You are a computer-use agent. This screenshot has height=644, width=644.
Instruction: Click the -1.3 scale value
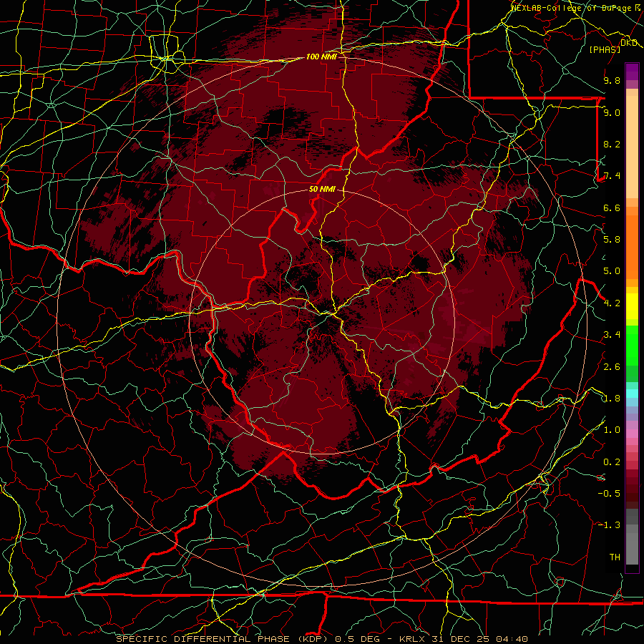tap(609, 525)
